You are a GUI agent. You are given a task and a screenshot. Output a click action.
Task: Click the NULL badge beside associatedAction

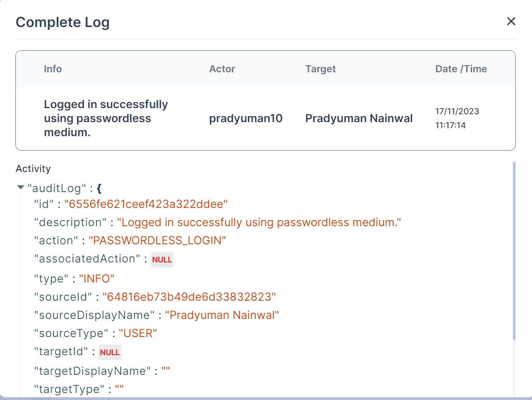(x=162, y=260)
